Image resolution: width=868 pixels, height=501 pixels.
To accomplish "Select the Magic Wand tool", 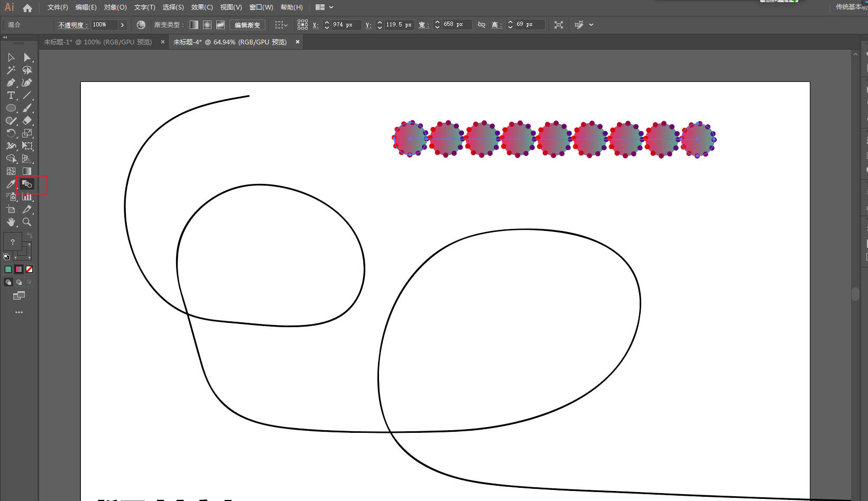I will [x=11, y=70].
